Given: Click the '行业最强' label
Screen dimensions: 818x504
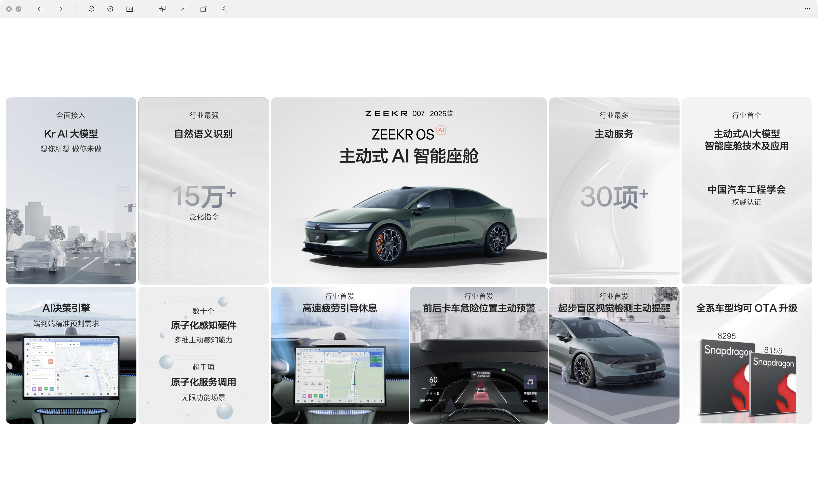Looking at the screenshot, I should click(x=204, y=116).
